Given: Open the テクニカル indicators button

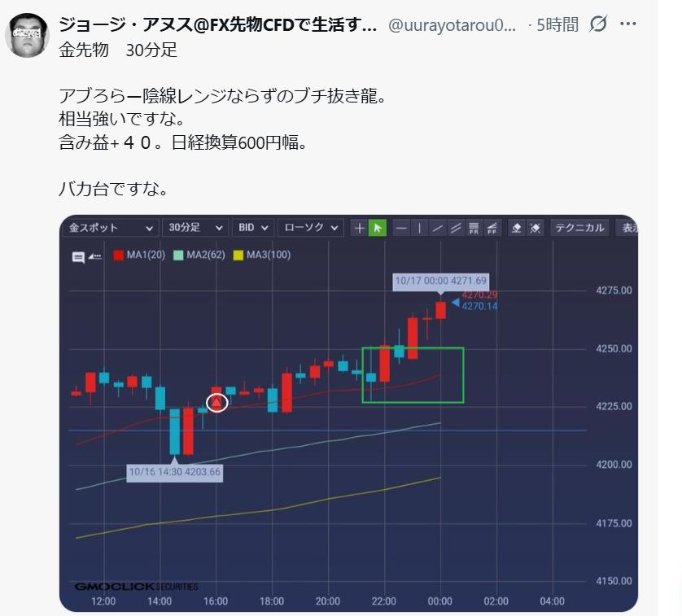Looking at the screenshot, I should pyautogui.click(x=579, y=228).
